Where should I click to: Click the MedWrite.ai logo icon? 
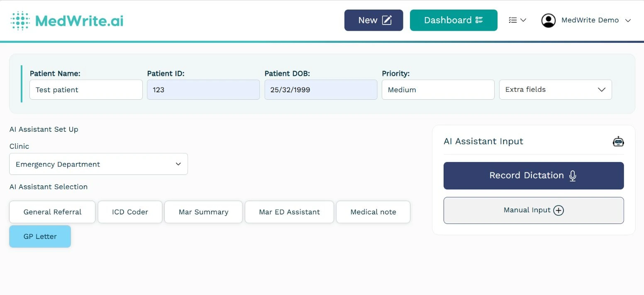(x=20, y=20)
